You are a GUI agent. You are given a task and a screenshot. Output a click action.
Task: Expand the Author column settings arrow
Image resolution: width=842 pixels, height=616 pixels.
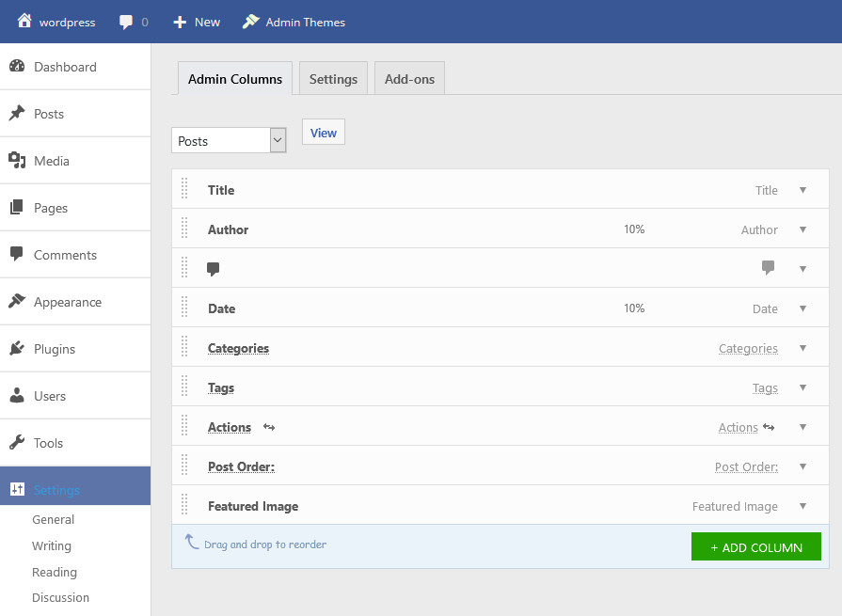click(x=802, y=229)
